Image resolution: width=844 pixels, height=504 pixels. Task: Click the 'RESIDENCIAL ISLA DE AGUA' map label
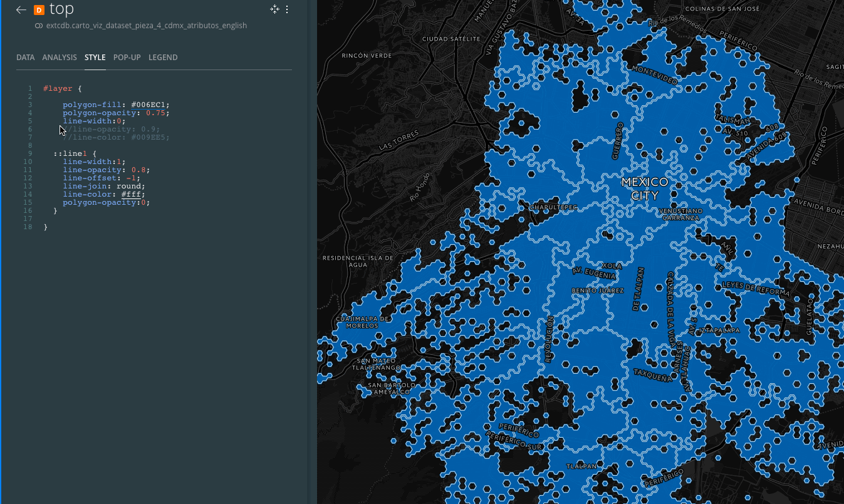pyautogui.click(x=358, y=261)
